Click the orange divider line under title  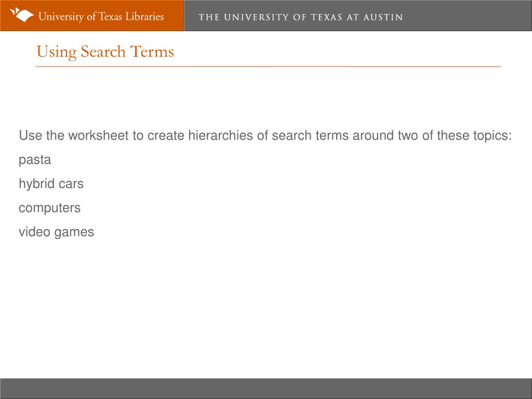click(x=268, y=66)
